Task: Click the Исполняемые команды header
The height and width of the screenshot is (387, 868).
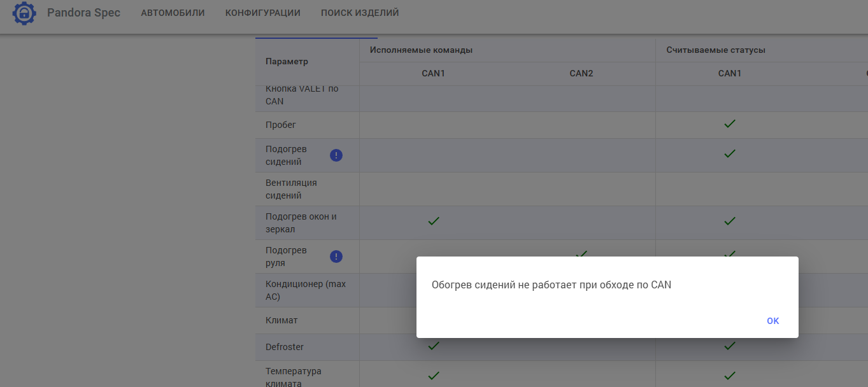Action: tap(421, 50)
